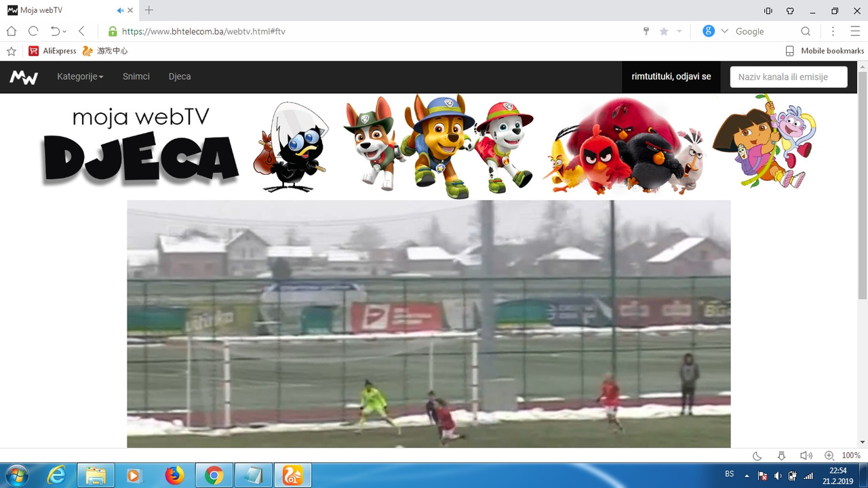The height and width of the screenshot is (488, 868).
Task: Open Windows Explorer from the taskbar
Action: (96, 476)
